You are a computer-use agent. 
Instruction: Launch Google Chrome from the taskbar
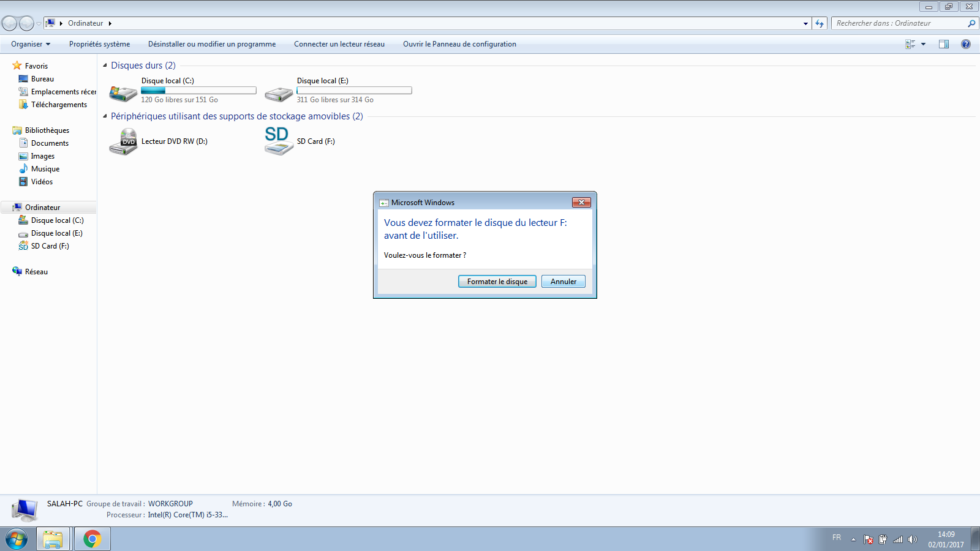click(92, 539)
